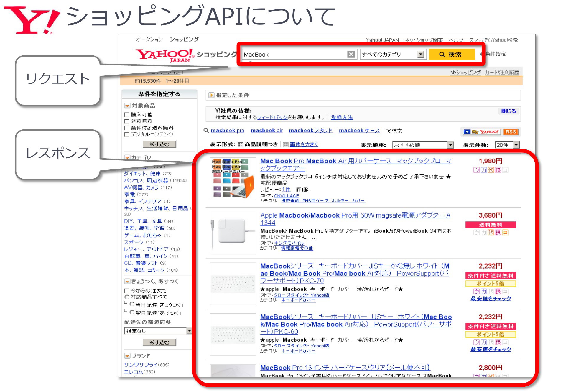566x392 pixels.
Task: Click 絞り込む button under 対象商品
Action: [159, 144]
